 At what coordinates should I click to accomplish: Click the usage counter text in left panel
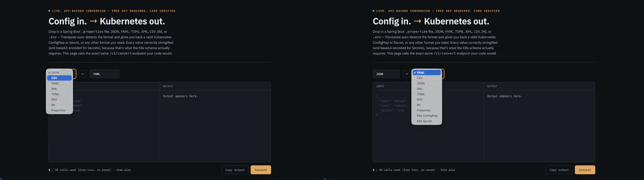pos(90,170)
